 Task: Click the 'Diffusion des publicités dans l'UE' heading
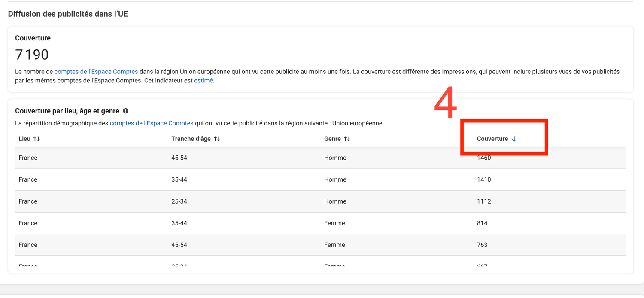coord(68,14)
